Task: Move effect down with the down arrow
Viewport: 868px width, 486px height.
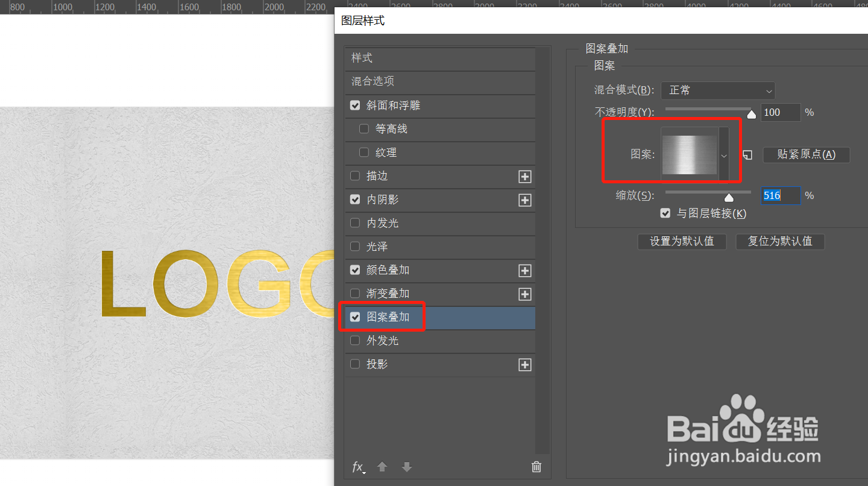Action: (407, 467)
